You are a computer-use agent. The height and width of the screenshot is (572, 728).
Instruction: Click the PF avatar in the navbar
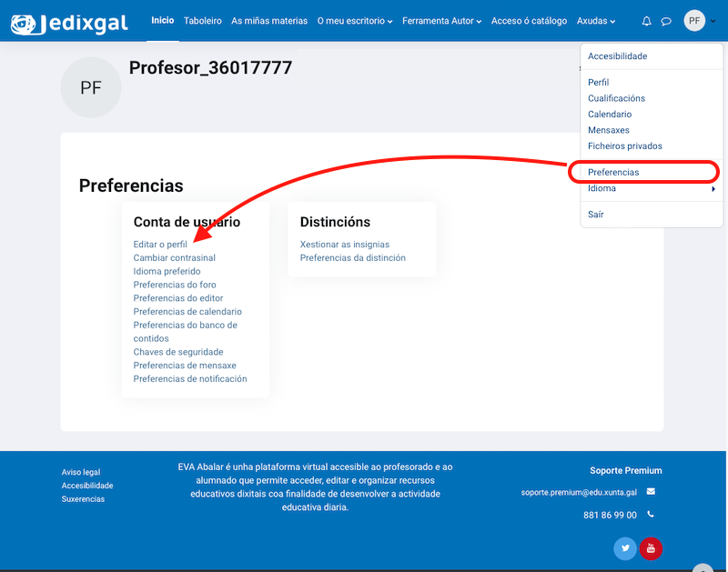pyautogui.click(x=693, y=19)
